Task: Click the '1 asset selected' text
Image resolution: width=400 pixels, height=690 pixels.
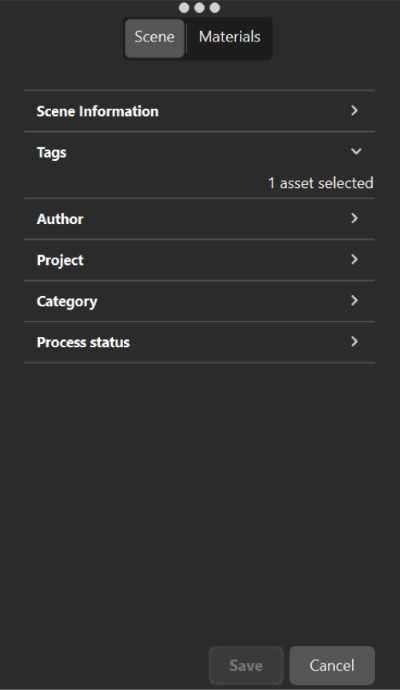Action: coord(321,183)
